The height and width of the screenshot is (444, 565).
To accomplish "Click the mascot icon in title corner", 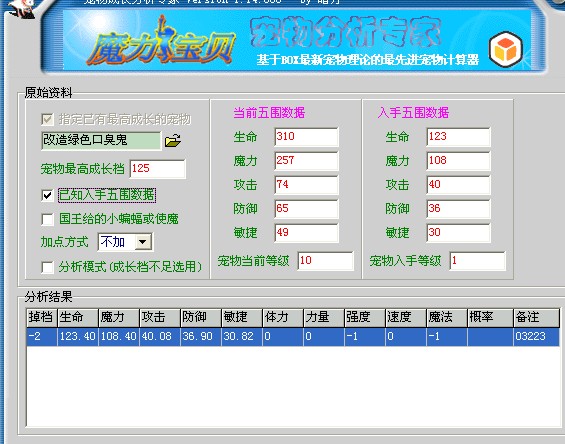I will pyautogui.click(x=22, y=9).
